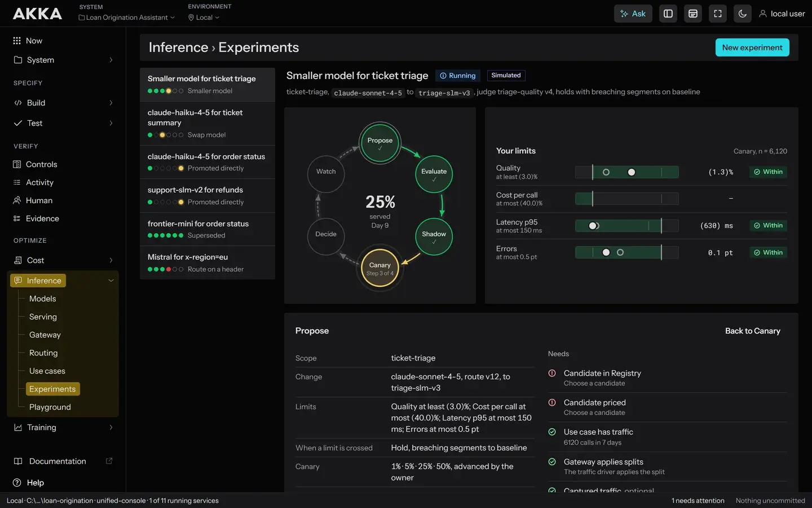Collapse the Inference section
Screen dimensions: 812x508
point(111,281)
